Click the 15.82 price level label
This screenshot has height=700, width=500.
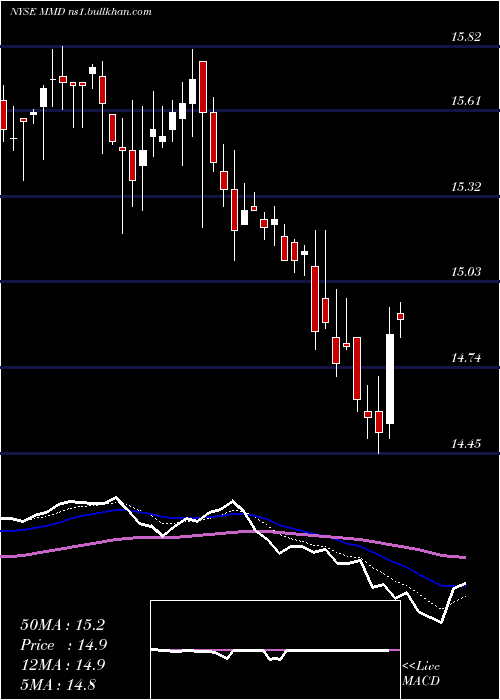[466, 37]
